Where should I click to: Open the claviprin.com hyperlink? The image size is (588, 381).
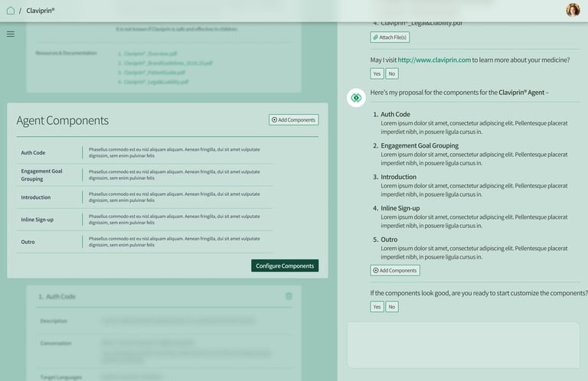click(434, 60)
